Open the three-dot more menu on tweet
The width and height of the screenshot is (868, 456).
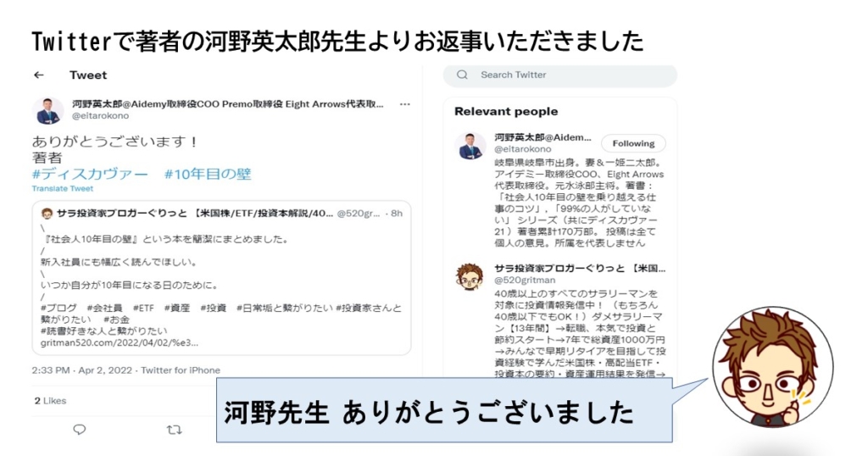[x=405, y=104]
